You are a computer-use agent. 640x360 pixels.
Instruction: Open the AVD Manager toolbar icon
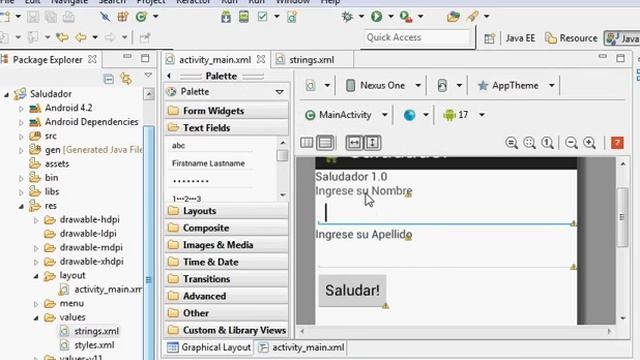[244, 17]
